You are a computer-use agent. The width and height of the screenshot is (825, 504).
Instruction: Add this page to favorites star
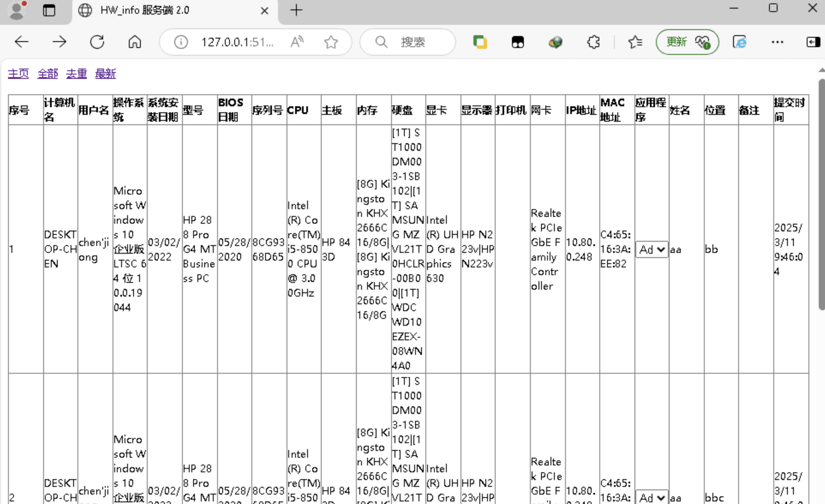pos(331,42)
